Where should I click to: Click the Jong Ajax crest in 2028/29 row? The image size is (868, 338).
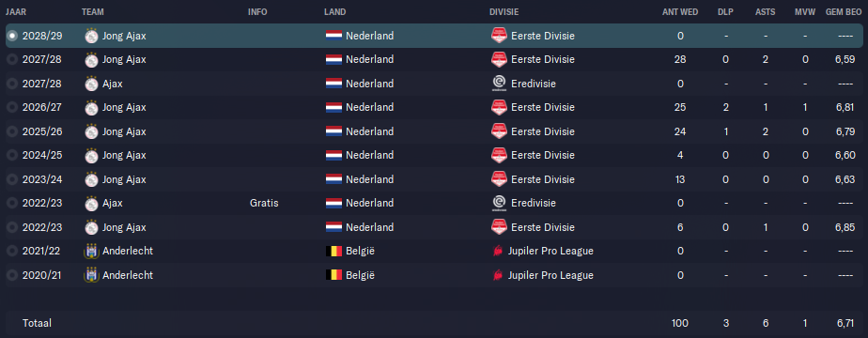click(x=91, y=36)
